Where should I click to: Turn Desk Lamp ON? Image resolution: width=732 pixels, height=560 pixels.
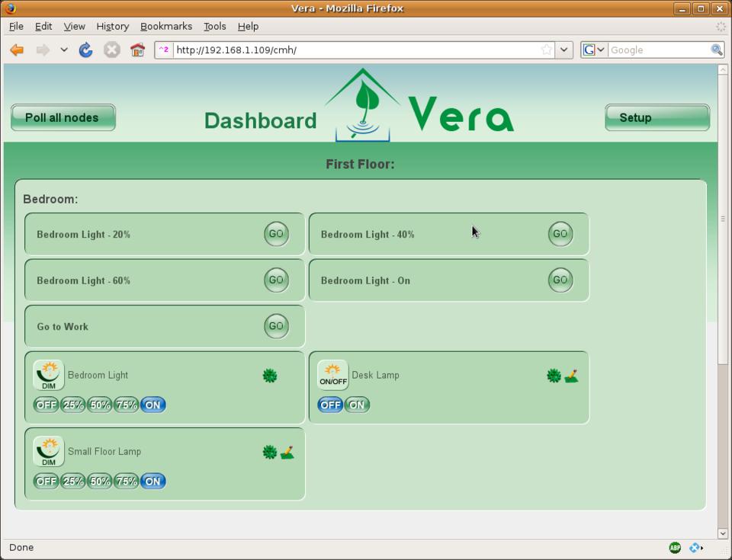[357, 405]
